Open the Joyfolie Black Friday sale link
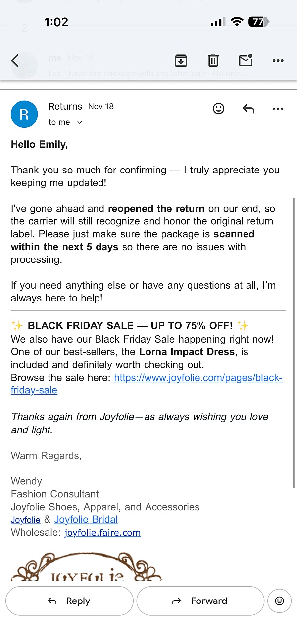This screenshot has height=644, width=297. 198,378
